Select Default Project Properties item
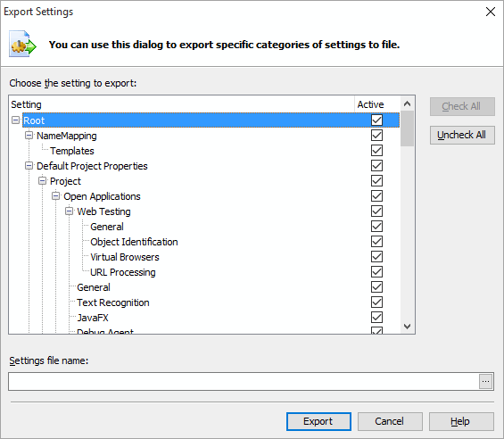 coord(92,166)
